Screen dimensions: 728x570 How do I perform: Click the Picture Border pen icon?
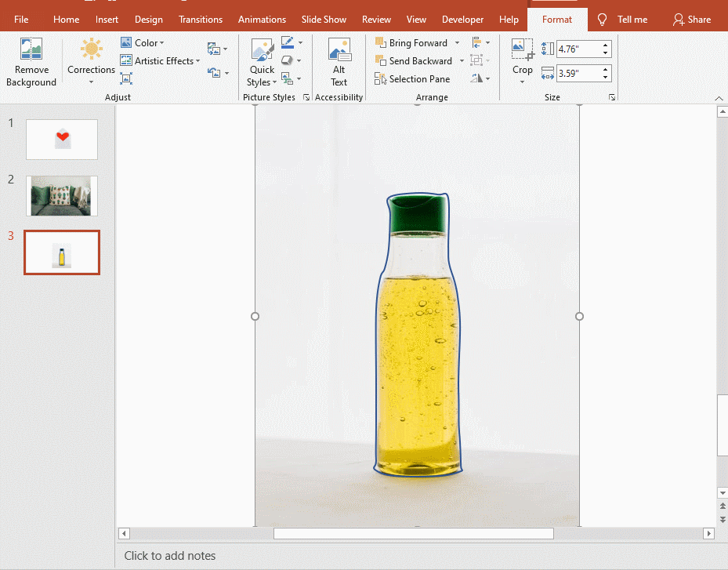coord(288,42)
